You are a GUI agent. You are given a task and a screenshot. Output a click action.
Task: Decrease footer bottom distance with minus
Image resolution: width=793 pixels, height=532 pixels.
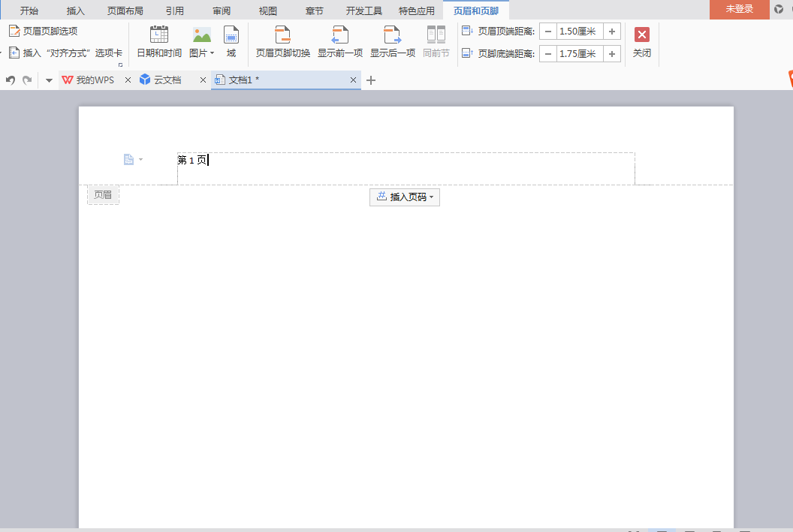(x=548, y=54)
